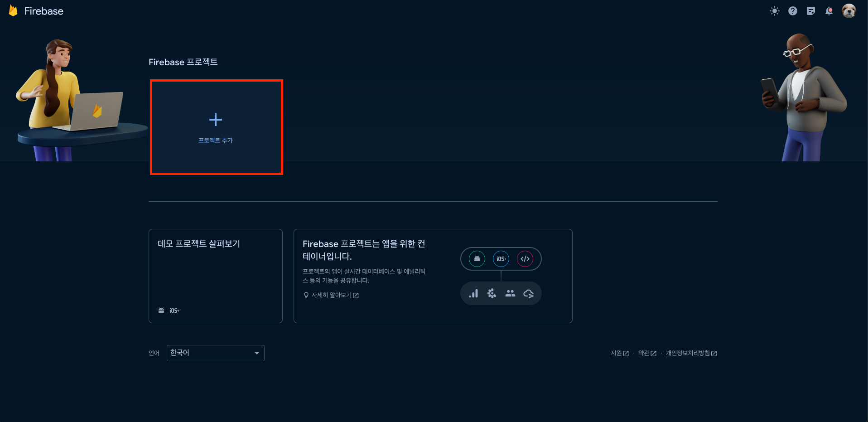Click the lightbulb icon beside 자세히 알아보기
Viewport: 868px width, 422px height.
306,295
